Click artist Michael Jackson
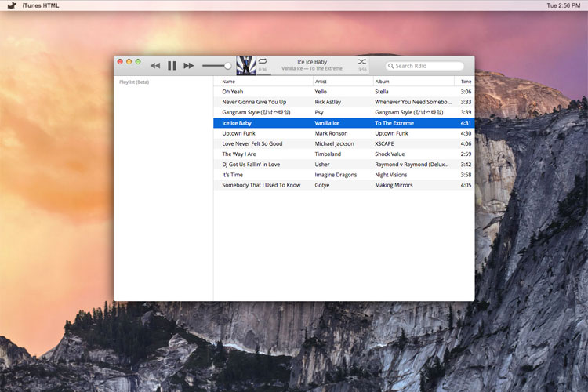 click(334, 143)
